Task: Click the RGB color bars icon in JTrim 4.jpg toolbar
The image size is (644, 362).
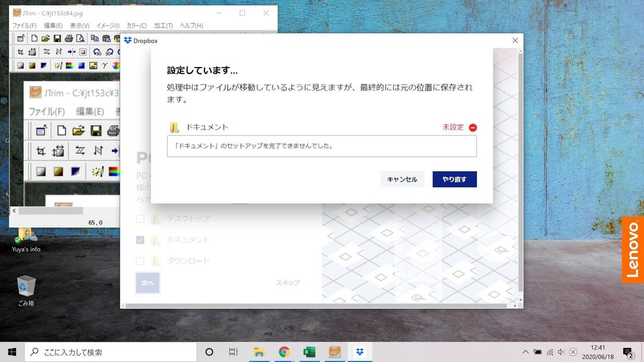Action: click(70, 65)
